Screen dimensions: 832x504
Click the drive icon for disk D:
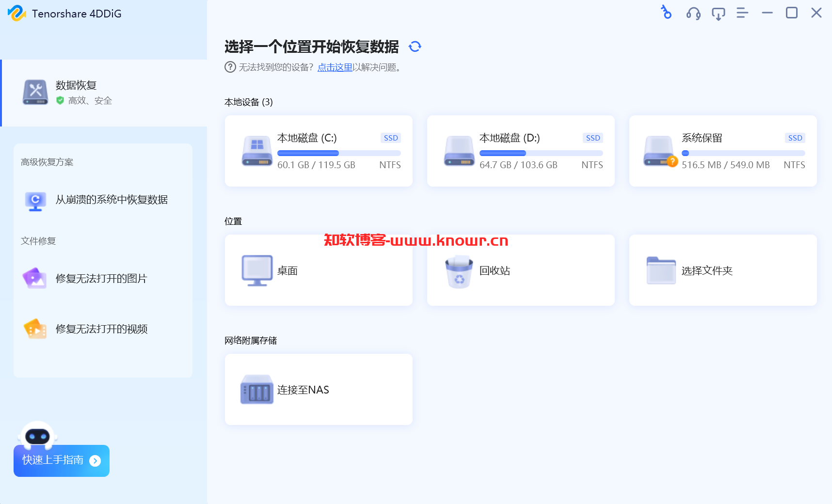(x=459, y=151)
